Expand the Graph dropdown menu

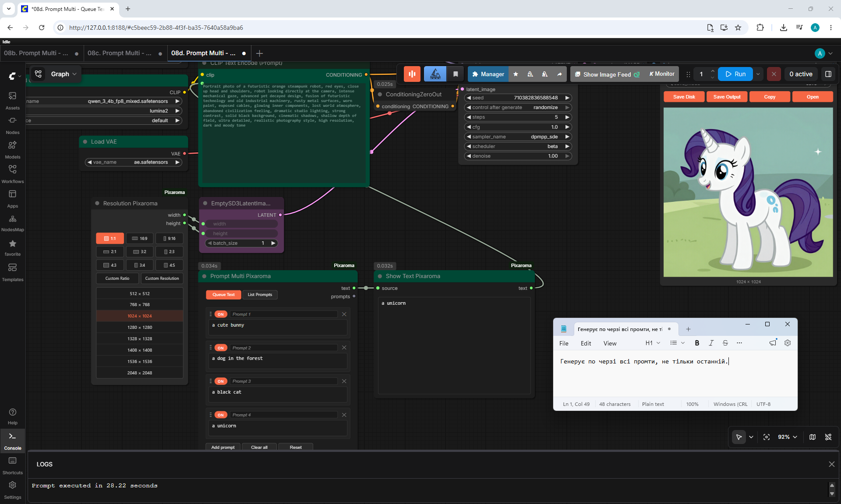point(64,74)
